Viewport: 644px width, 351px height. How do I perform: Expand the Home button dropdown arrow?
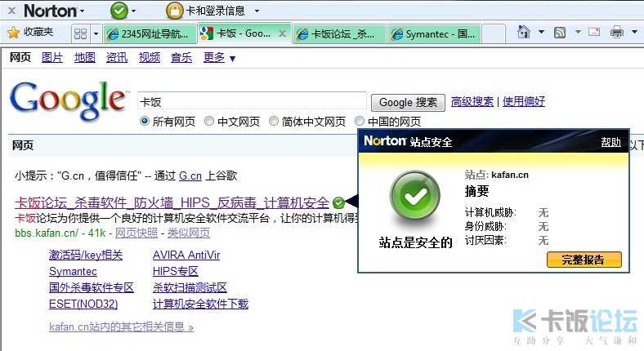[x=541, y=32]
